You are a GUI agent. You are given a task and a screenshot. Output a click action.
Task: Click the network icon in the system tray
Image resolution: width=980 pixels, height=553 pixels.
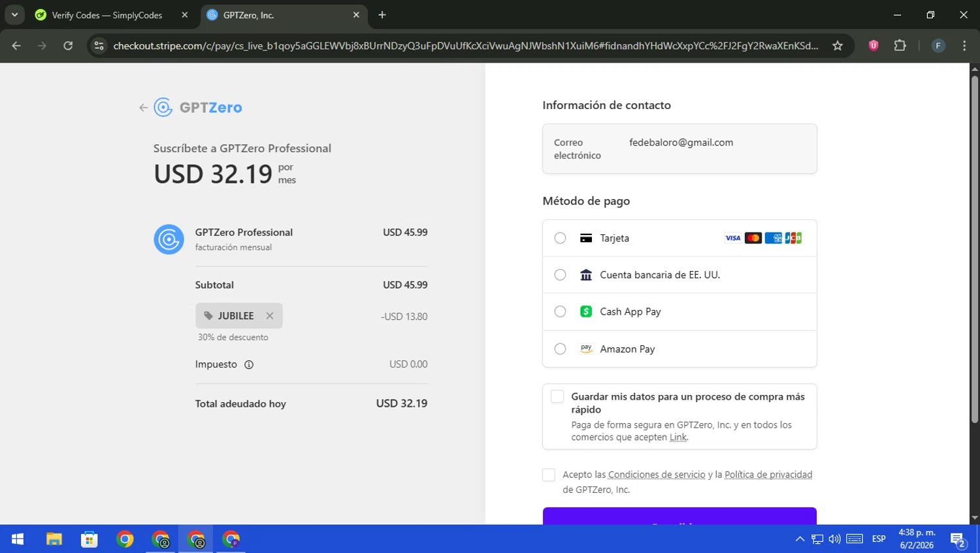click(x=817, y=539)
